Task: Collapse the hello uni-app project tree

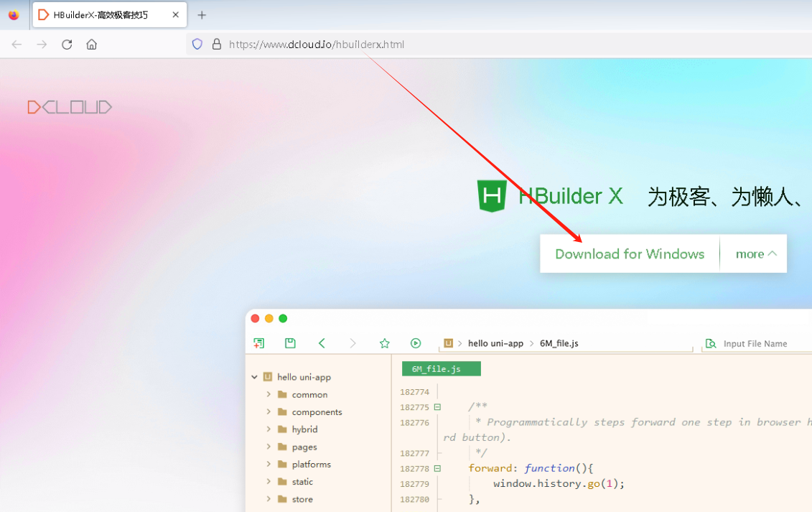Action: pyautogui.click(x=254, y=377)
